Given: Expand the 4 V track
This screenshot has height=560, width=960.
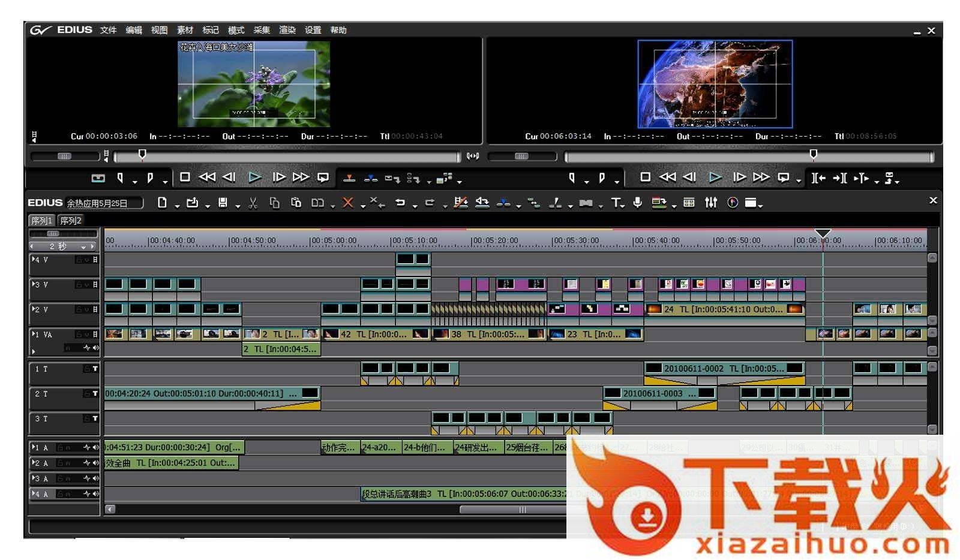Looking at the screenshot, I should pos(32,260).
